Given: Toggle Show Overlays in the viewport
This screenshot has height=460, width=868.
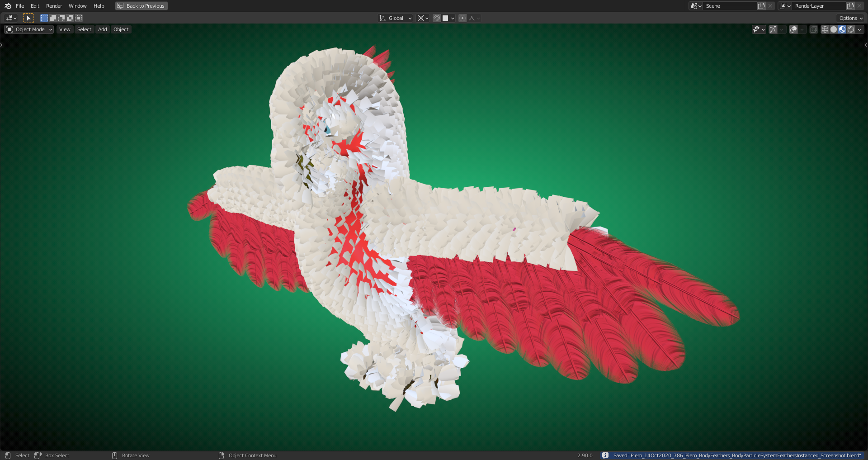Looking at the screenshot, I should tap(793, 29).
